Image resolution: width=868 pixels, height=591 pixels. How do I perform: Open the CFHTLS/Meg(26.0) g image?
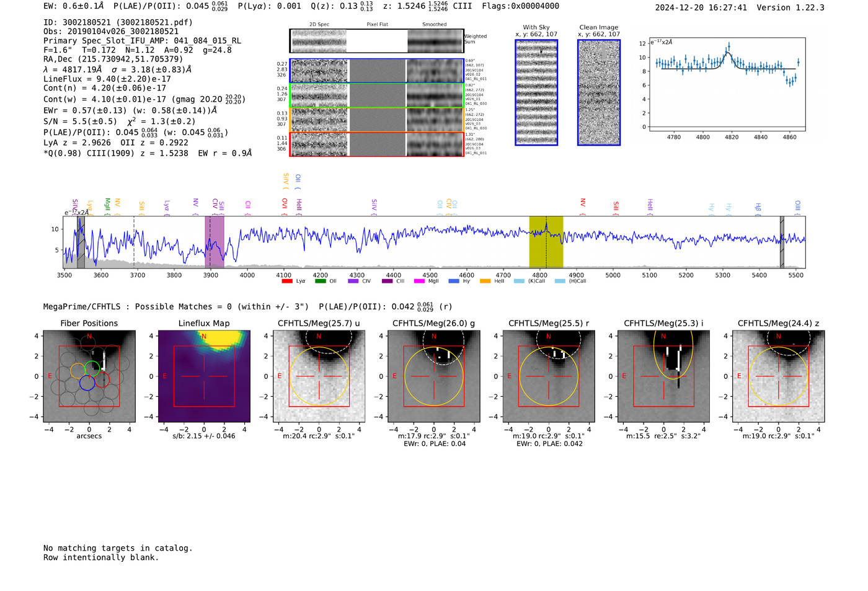[x=434, y=376]
